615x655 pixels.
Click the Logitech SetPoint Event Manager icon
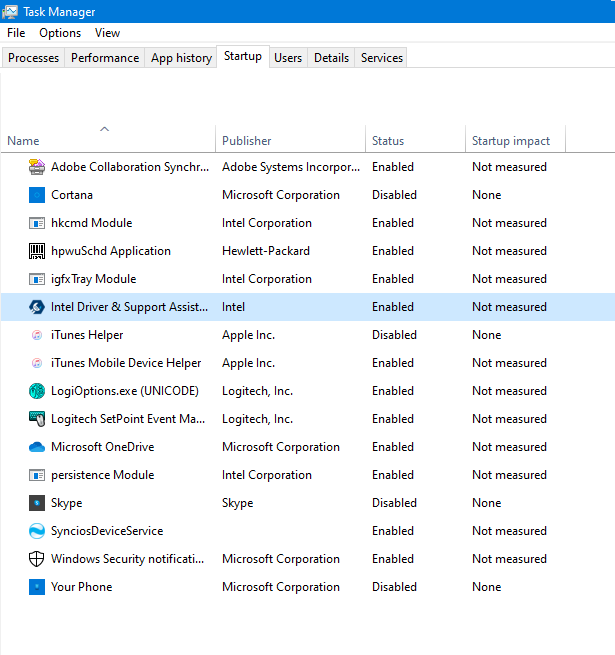tap(37, 419)
